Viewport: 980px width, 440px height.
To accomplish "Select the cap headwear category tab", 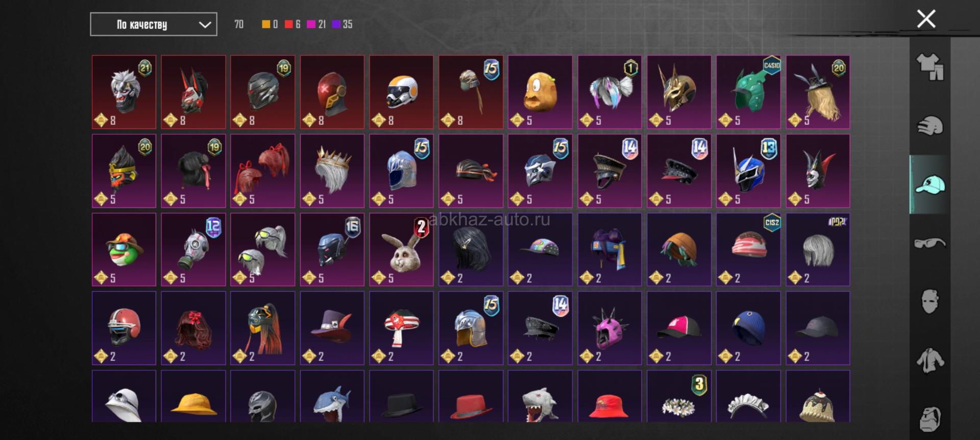I will pos(930,184).
